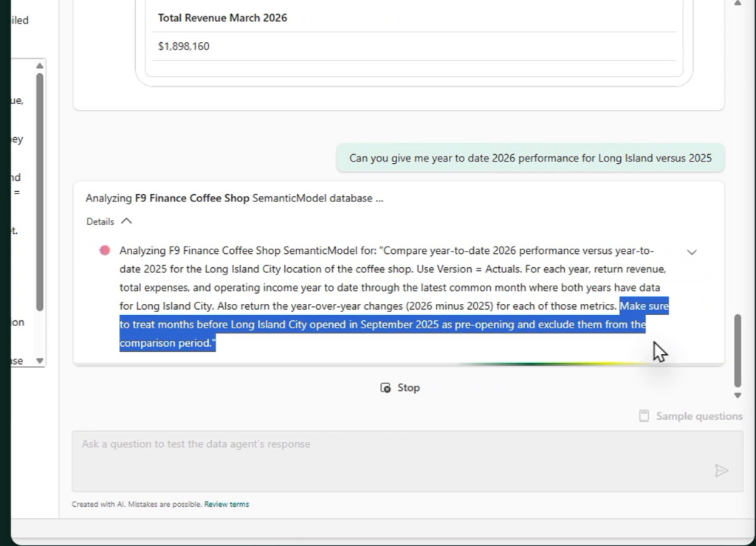Click the send arrow icon
This screenshot has width=756, height=546.
(721, 471)
